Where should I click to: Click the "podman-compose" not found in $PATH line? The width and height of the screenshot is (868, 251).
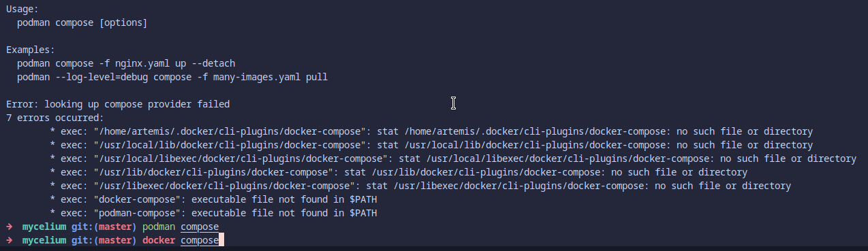[x=214, y=214]
